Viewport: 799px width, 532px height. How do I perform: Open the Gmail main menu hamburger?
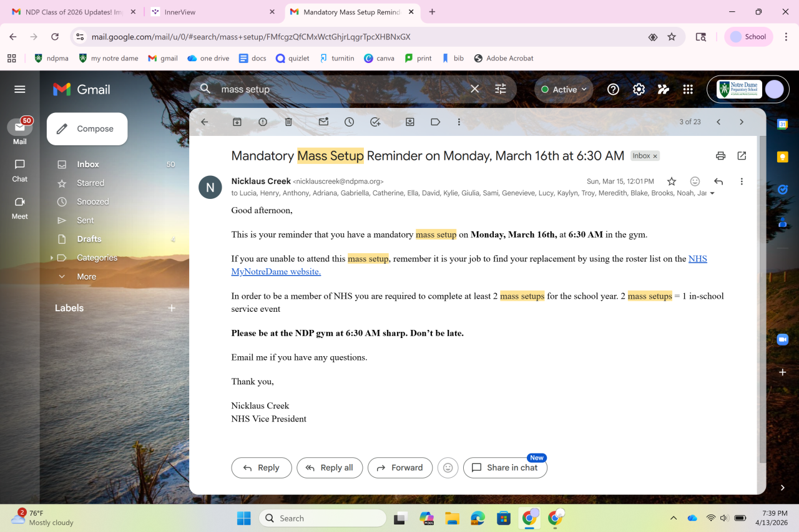pyautogui.click(x=20, y=89)
